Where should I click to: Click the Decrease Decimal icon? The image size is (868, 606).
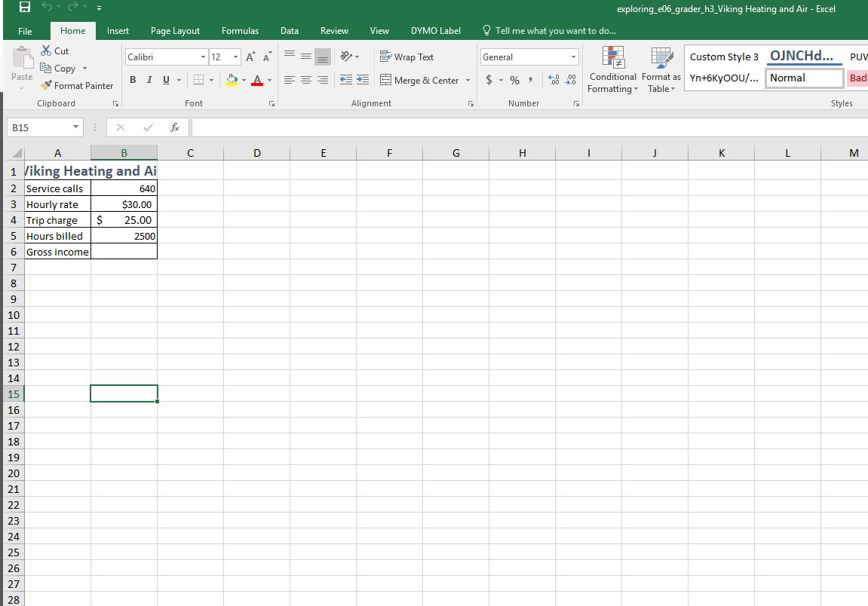[x=571, y=80]
